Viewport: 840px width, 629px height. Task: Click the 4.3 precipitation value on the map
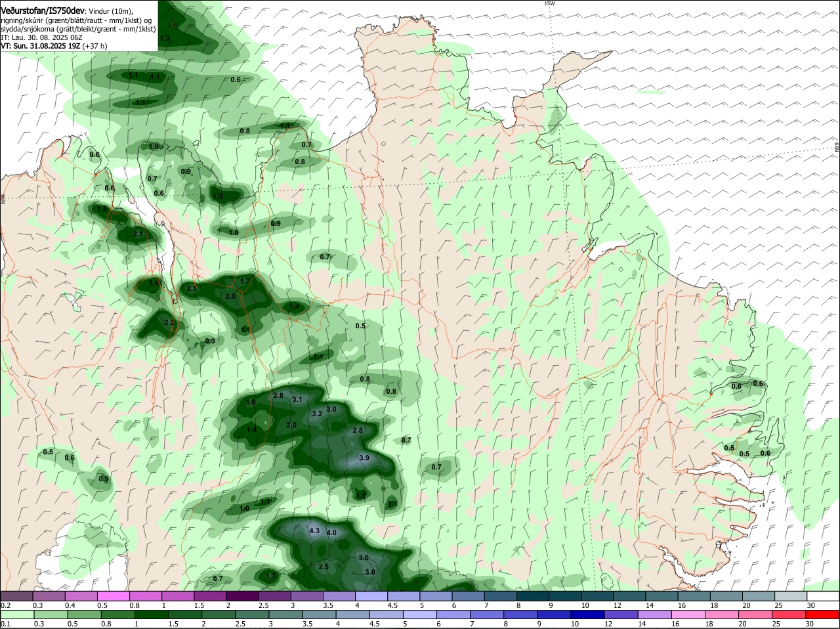tap(314, 531)
